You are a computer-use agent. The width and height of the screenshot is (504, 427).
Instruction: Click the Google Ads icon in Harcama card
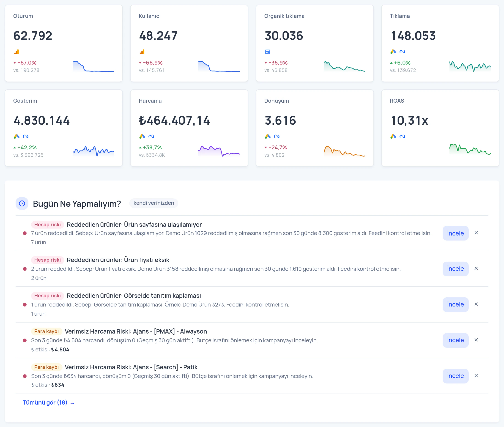pos(142,136)
